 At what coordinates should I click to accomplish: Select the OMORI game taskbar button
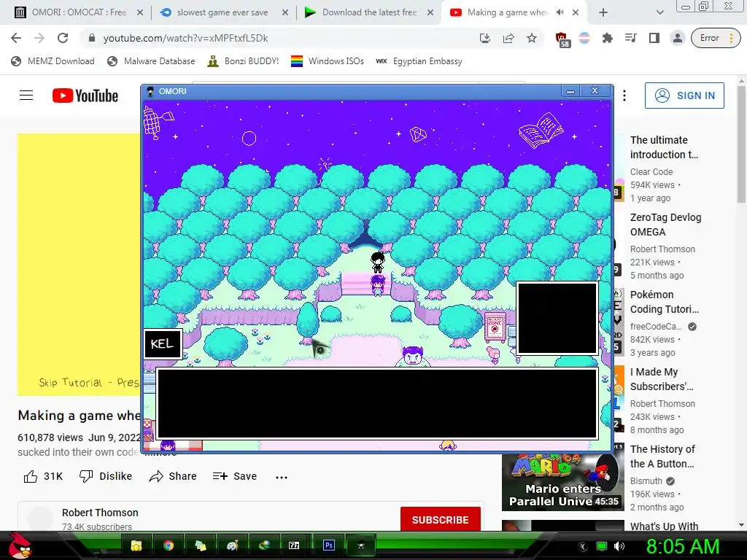pos(360,545)
